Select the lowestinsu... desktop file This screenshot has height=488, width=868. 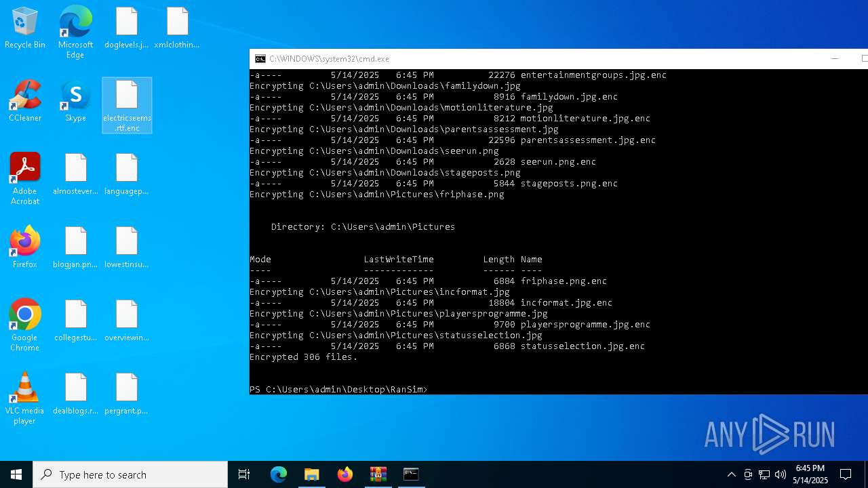pyautogui.click(x=127, y=248)
